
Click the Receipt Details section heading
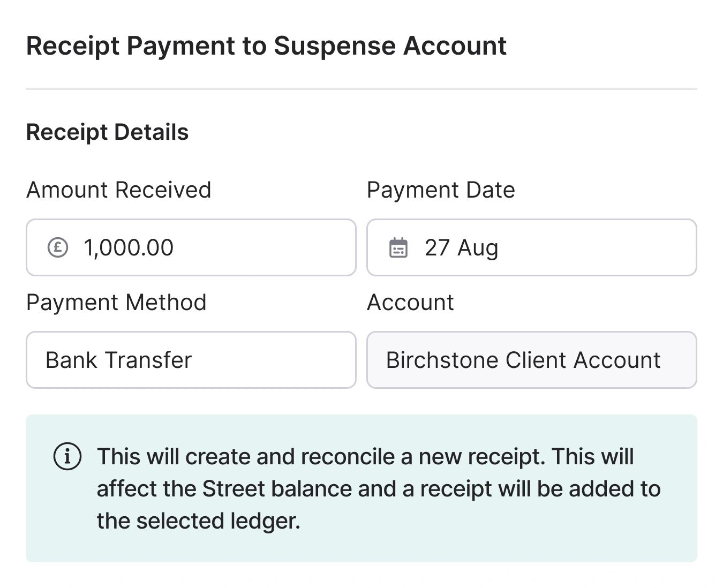tap(107, 132)
